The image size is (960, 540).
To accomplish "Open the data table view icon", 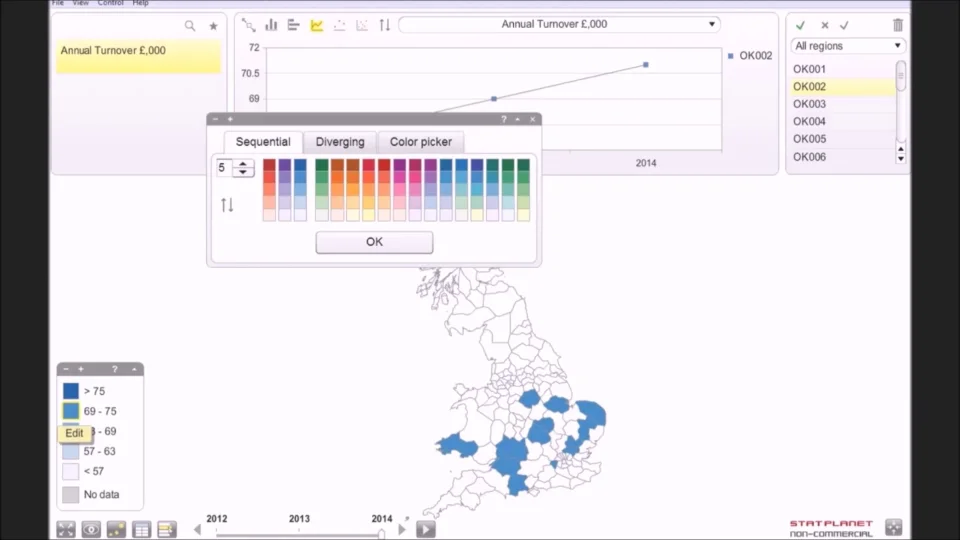I will [142, 529].
